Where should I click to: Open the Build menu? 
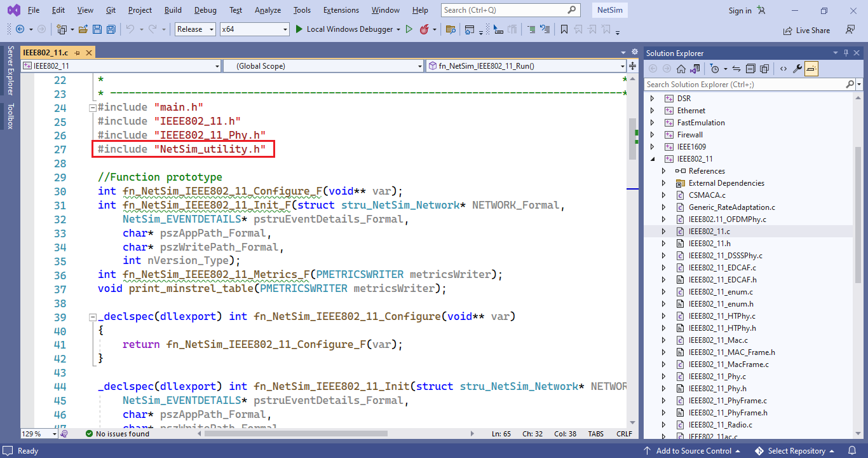173,10
